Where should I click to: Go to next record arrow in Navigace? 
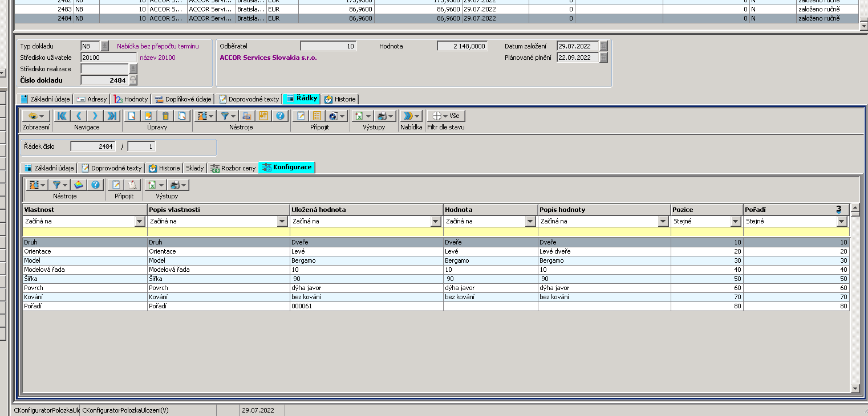(95, 116)
